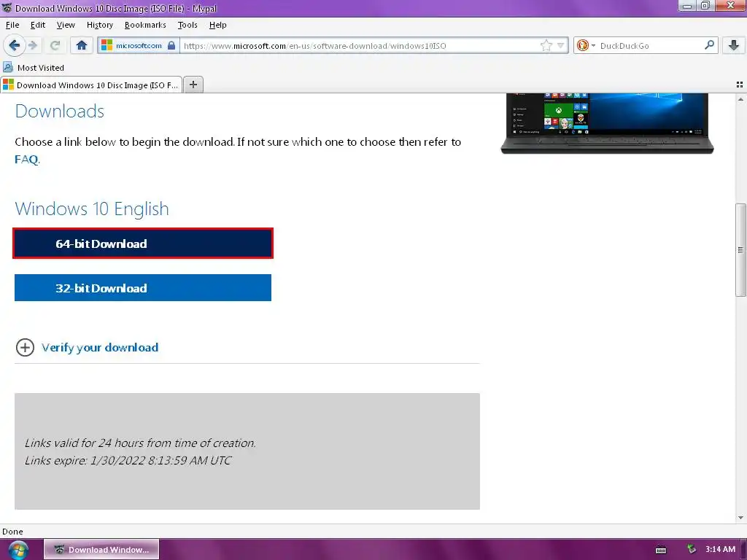This screenshot has width=747, height=560.
Task: Click the Windows 10 English heading
Action: tap(92, 209)
